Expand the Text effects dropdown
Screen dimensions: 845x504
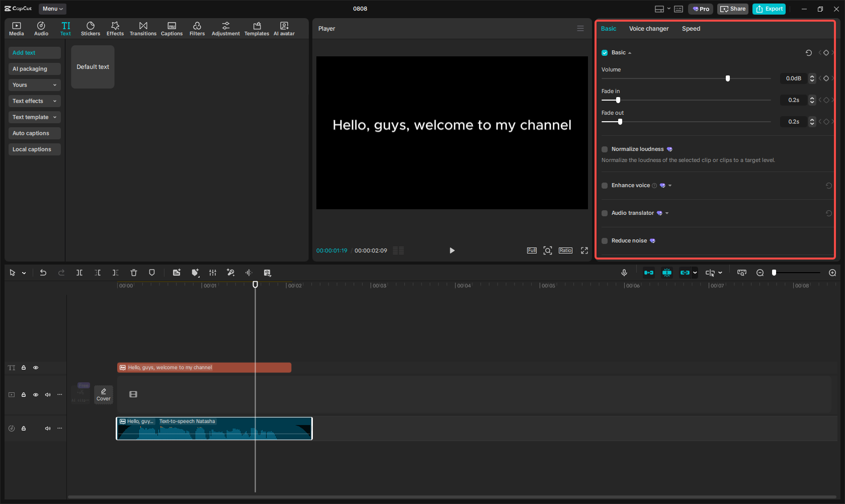click(34, 101)
